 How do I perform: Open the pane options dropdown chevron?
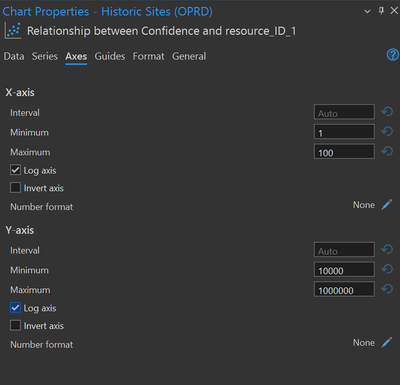[367, 11]
